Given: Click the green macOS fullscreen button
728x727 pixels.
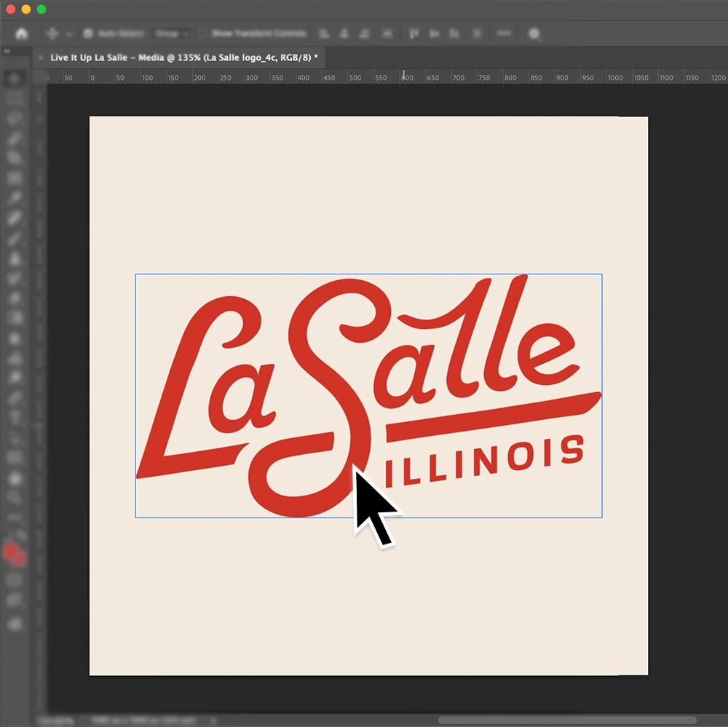Looking at the screenshot, I should click(x=41, y=9).
